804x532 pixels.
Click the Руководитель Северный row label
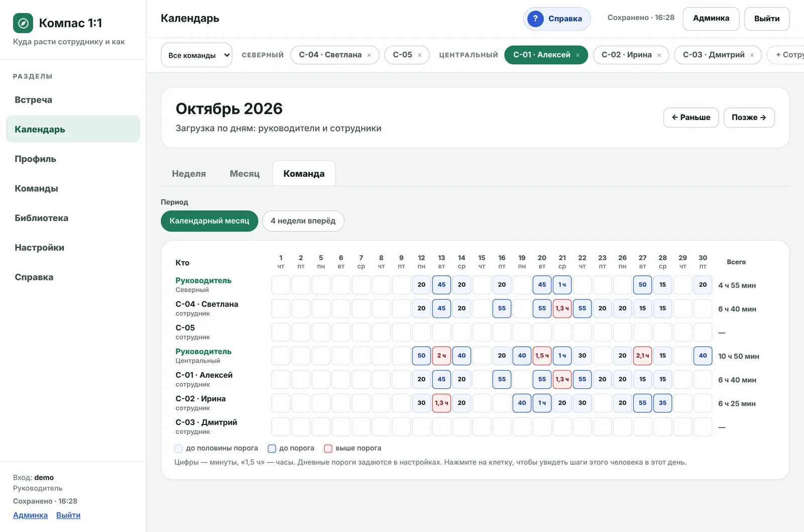click(x=204, y=285)
